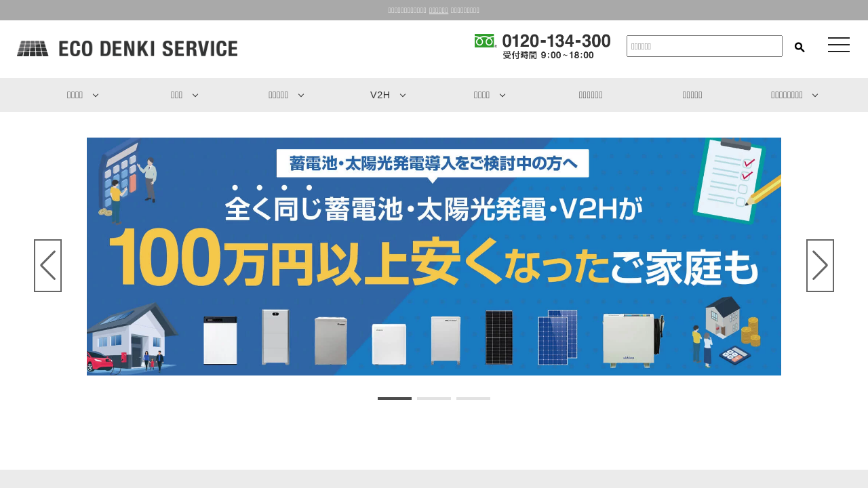Select the first carousel indicator bar
The width and height of the screenshot is (868, 488).
click(395, 399)
